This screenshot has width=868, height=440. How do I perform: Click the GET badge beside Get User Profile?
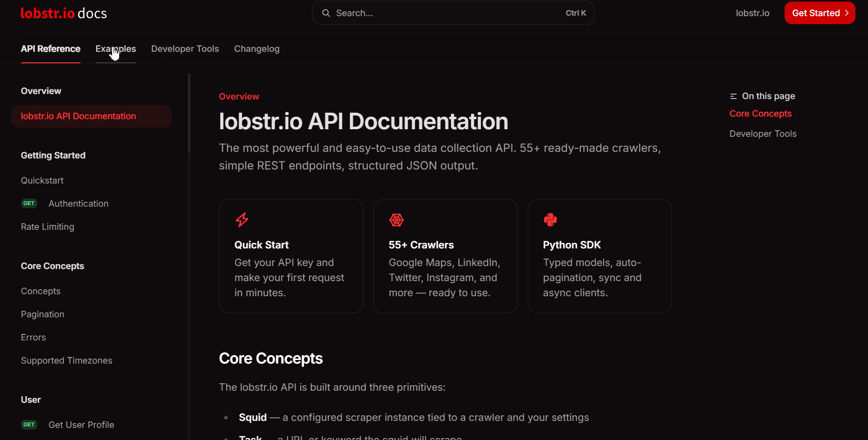click(29, 425)
